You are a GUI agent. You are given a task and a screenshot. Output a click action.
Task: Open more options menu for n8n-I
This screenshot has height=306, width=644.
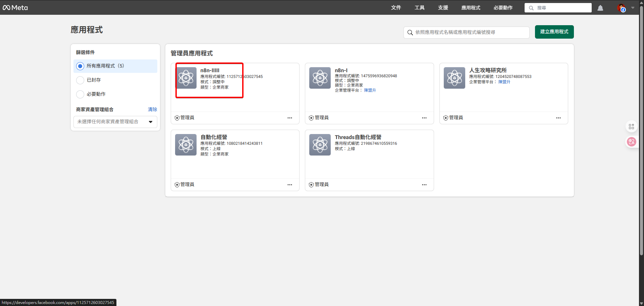[424, 118]
